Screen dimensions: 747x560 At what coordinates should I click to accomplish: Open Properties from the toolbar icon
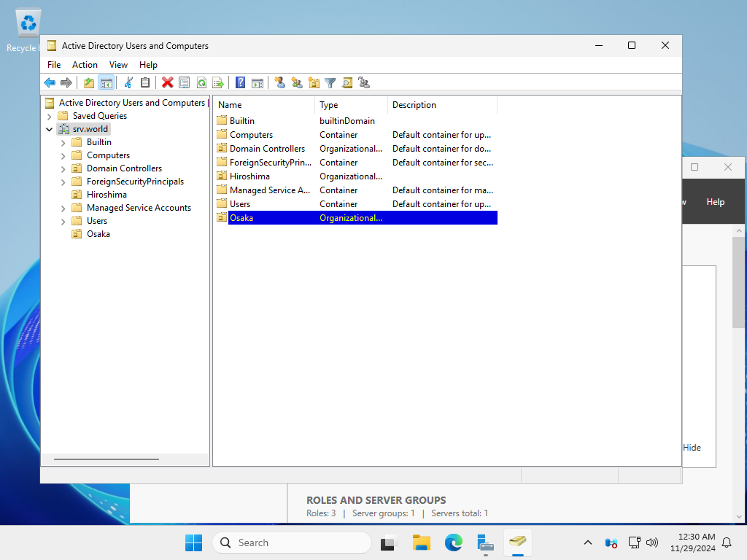pyautogui.click(x=184, y=82)
